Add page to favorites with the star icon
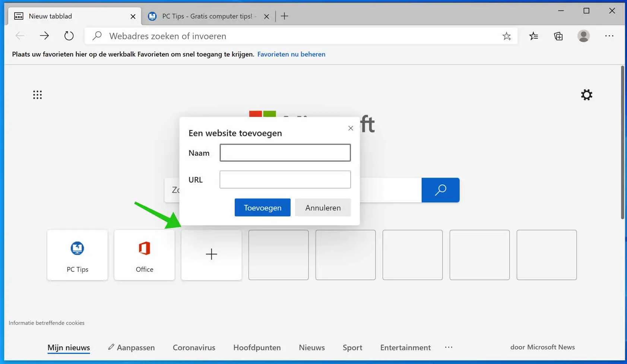The width and height of the screenshot is (627, 364). point(506,36)
